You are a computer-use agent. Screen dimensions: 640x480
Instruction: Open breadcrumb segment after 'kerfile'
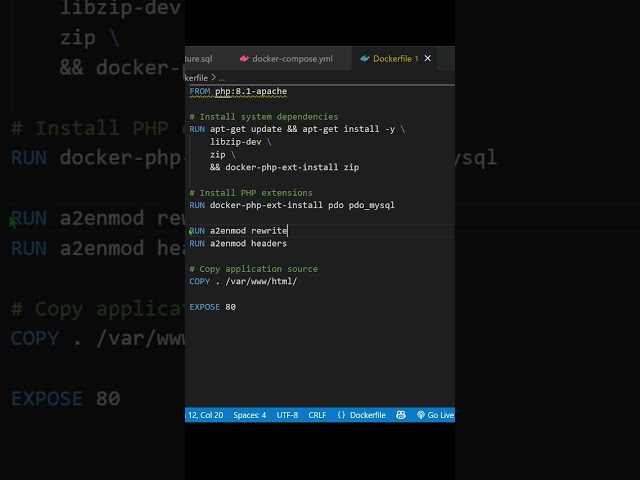[x=222, y=78]
